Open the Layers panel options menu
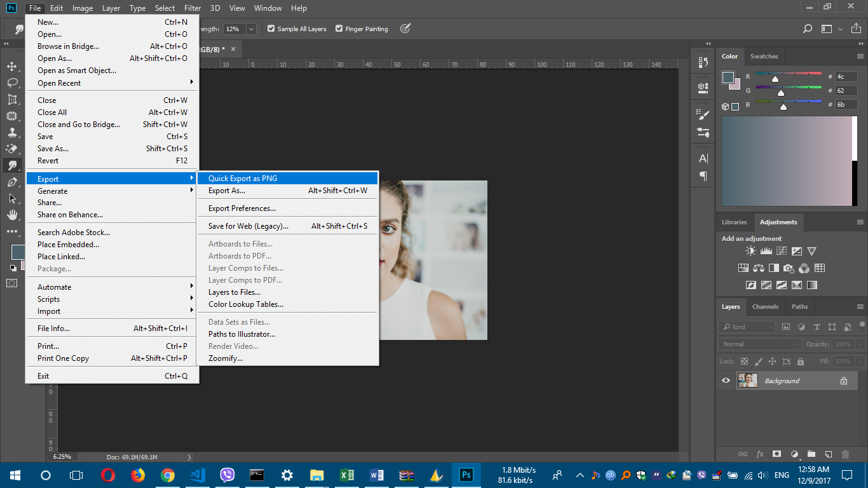 860,307
